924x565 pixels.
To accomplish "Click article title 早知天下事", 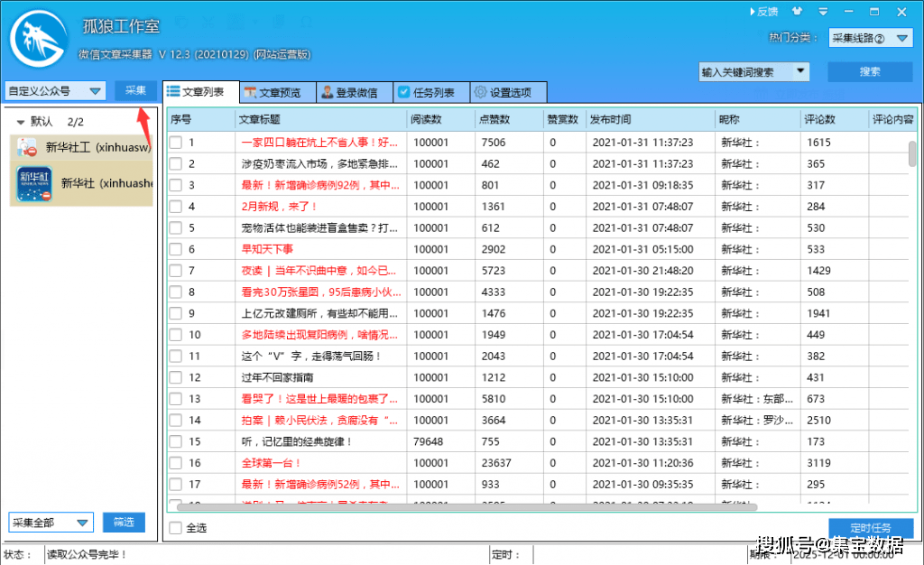I will coord(267,249).
